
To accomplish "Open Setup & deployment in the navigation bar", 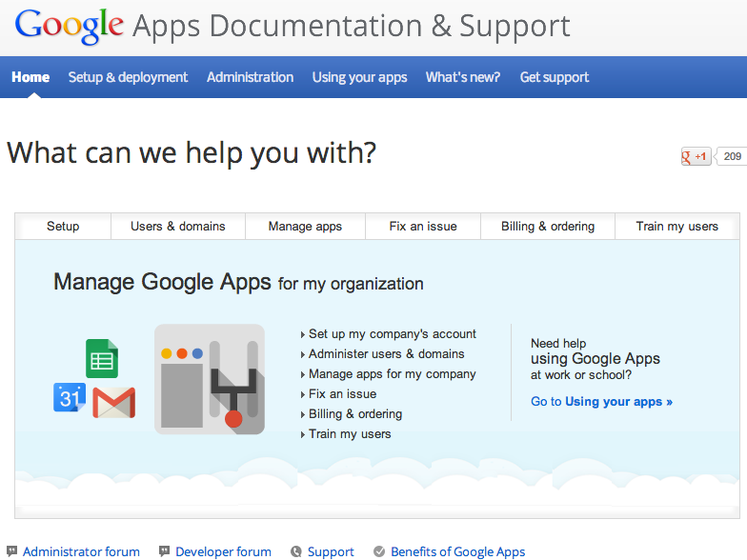I will coord(128,77).
